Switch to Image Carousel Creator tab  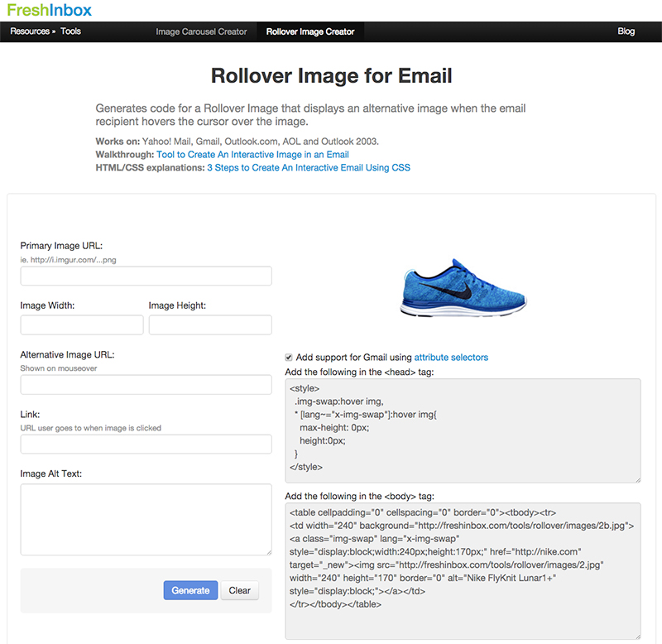pos(201,31)
